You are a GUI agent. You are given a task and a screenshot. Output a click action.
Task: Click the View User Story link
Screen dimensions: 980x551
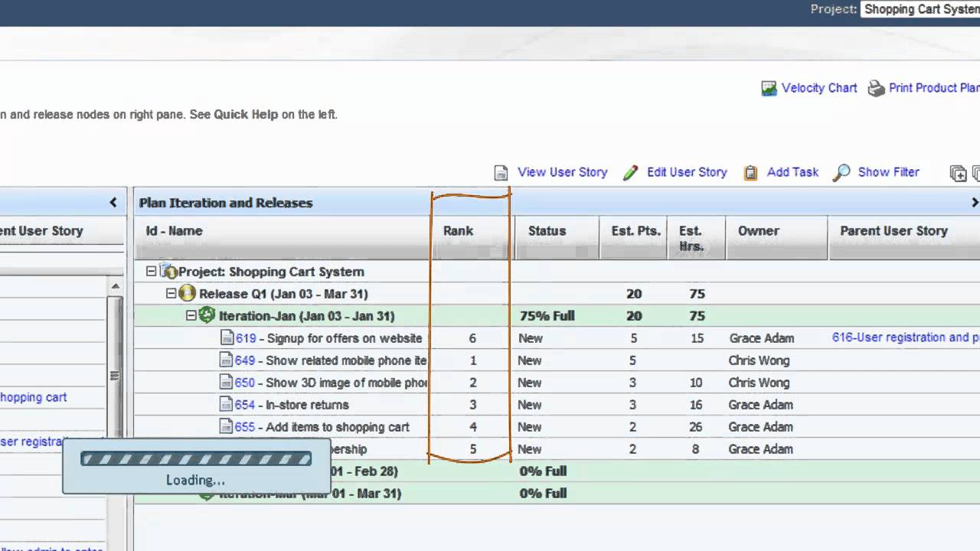click(x=562, y=172)
